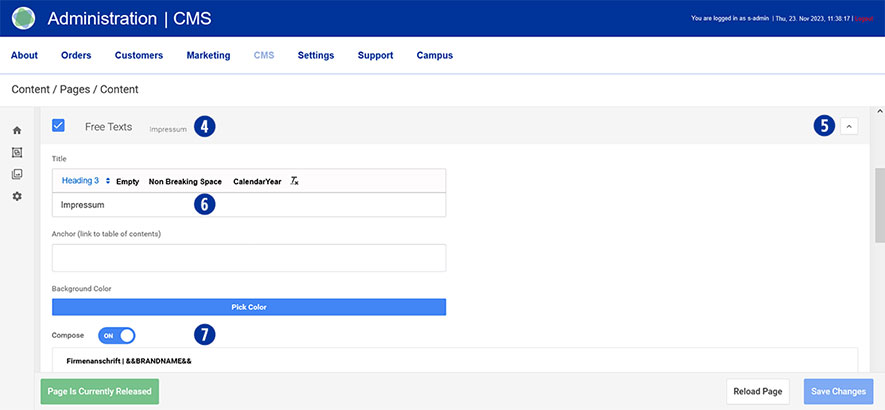Click Reload Page button

point(758,391)
